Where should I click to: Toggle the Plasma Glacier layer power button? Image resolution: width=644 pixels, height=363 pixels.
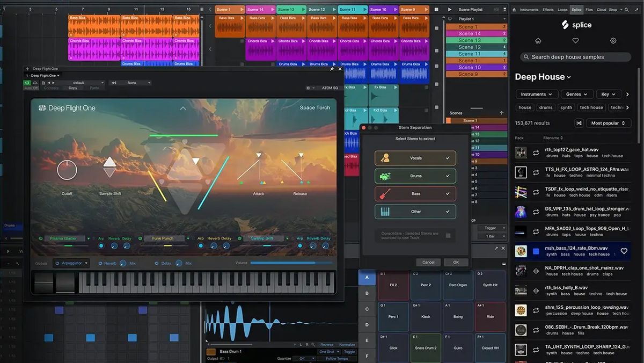pyautogui.click(x=41, y=238)
